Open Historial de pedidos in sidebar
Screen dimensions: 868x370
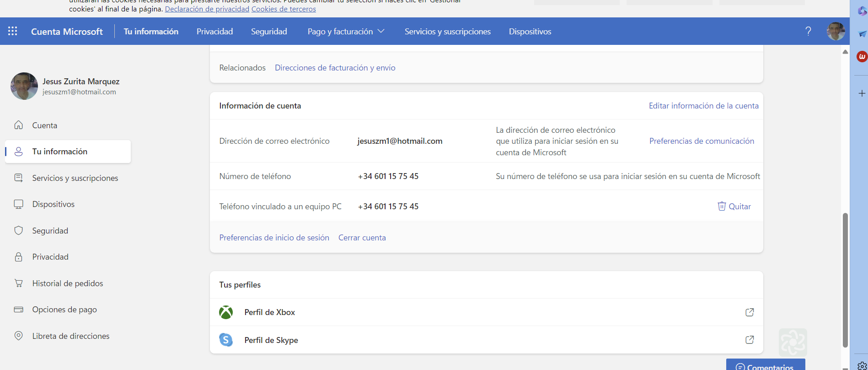click(68, 283)
